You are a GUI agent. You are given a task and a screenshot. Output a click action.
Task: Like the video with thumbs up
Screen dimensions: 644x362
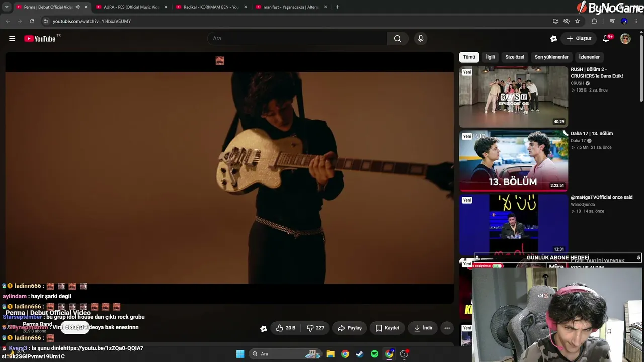(x=286, y=328)
